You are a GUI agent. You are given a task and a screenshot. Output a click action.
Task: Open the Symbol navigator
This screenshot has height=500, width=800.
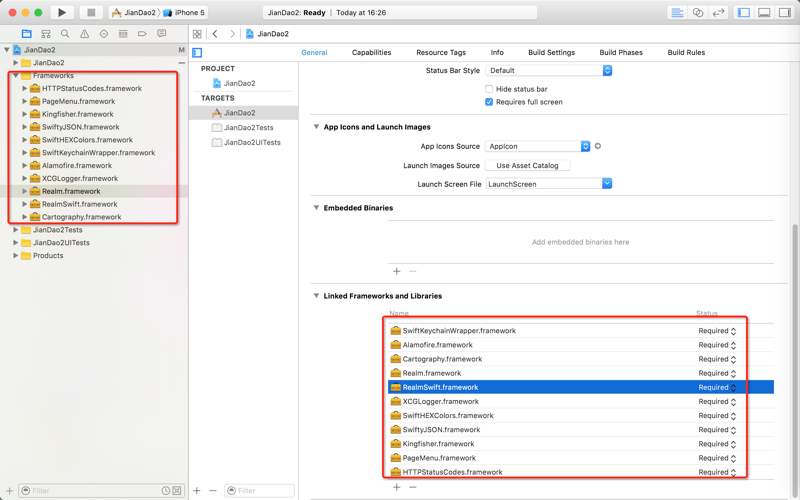click(x=46, y=34)
